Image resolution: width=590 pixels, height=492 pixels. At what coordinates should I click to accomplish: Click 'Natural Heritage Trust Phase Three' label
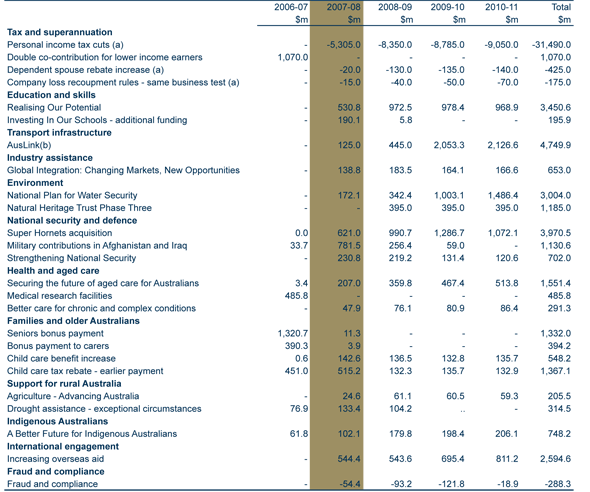[x=79, y=208]
